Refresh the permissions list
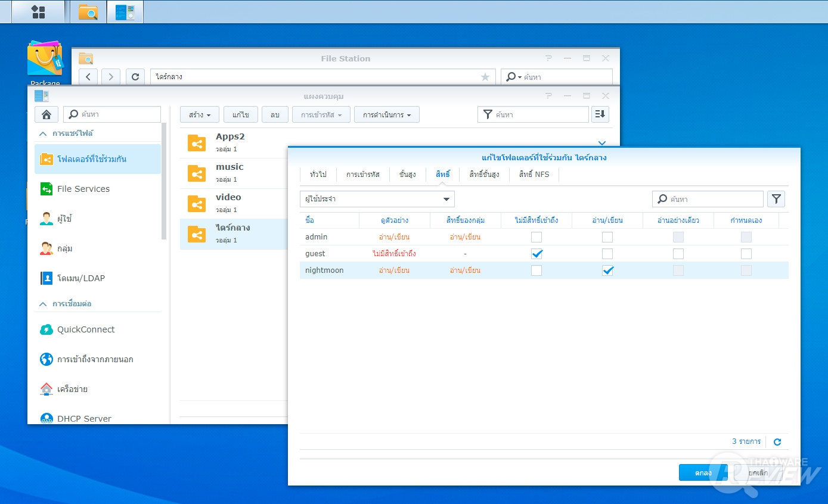Screen dimensions: 828x504 pyautogui.click(x=777, y=442)
